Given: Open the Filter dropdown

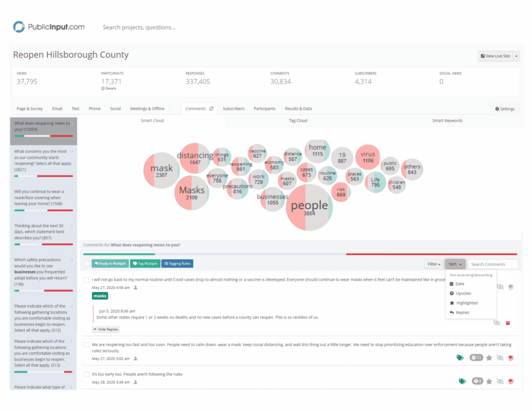Looking at the screenshot, I should [433, 264].
